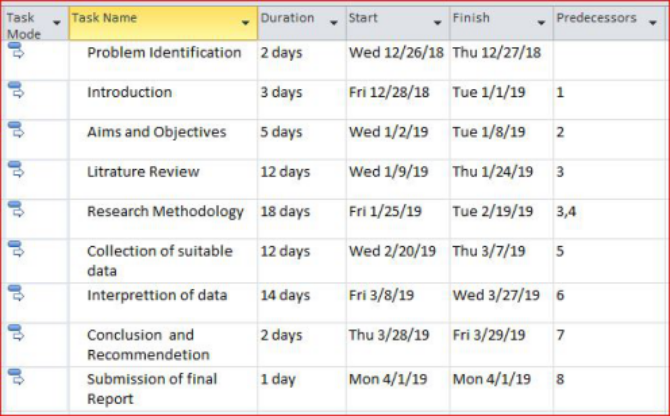Click task mode icon for Aims and Objectives
Screen dimensions: 670x416
[x=16, y=130]
